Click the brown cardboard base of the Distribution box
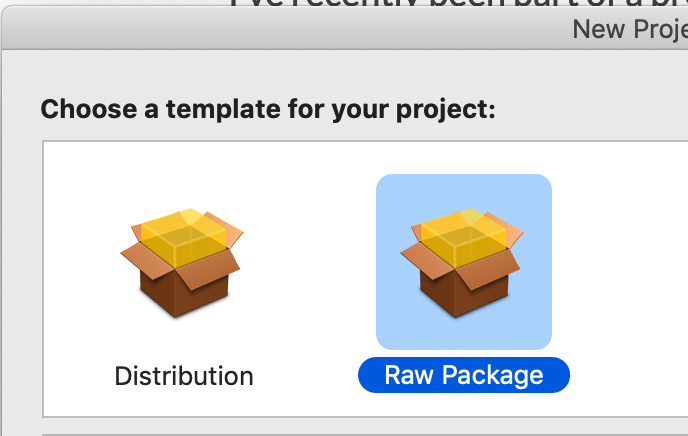 coord(184,294)
